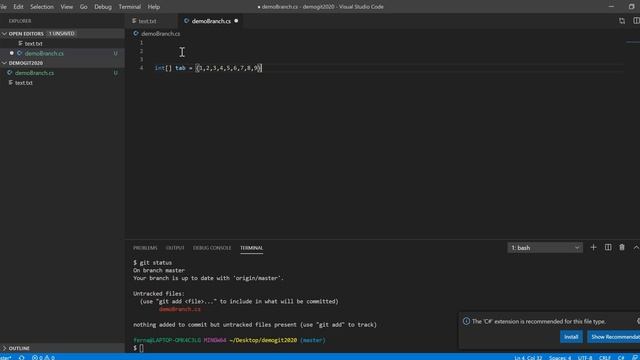Click the split editor icon at top right
This screenshot has width=640, height=360.
tap(636, 21)
